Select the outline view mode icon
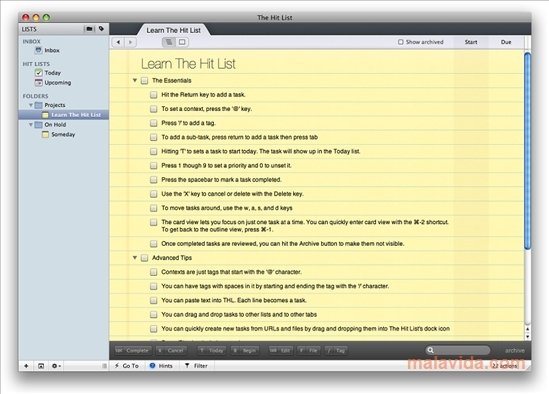The image size is (549, 394). click(169, 42)
